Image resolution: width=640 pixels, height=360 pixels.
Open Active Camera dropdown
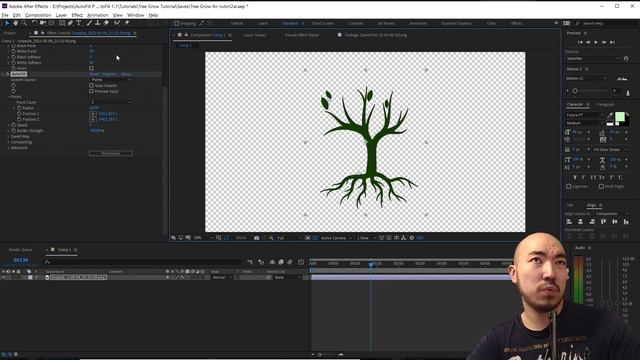pyautogui.click(x=336, y=238)
